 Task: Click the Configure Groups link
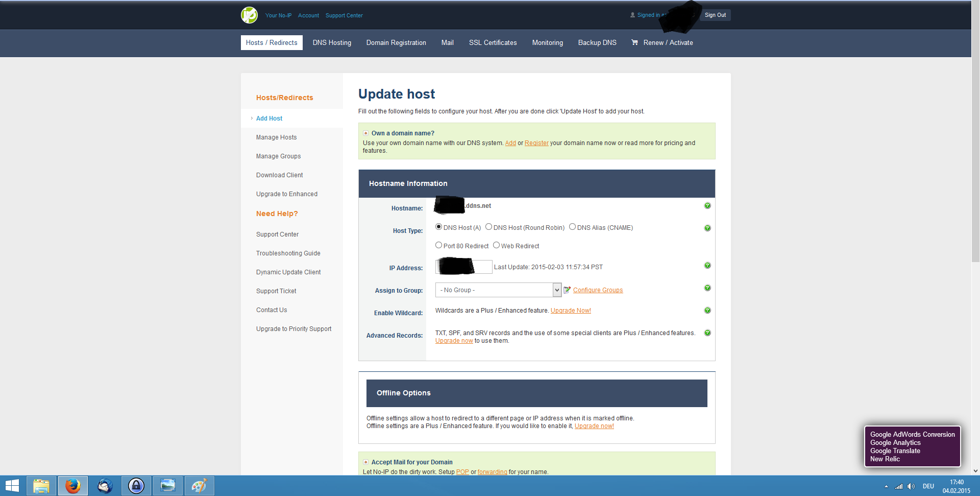pyautogui.click(x=598, y=290)
